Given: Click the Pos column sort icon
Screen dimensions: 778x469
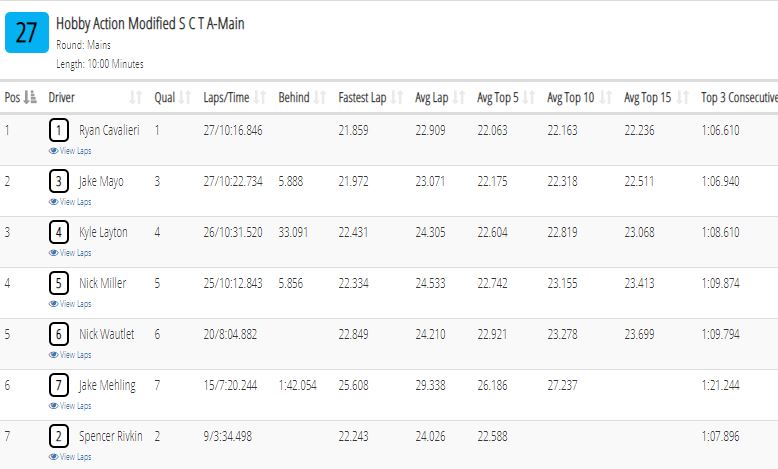Looking at the screenshot, I should click(30, 97).
